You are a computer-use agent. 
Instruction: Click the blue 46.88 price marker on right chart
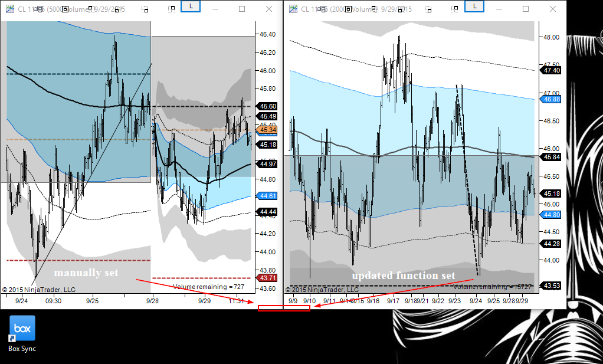(x=552, y=99)
